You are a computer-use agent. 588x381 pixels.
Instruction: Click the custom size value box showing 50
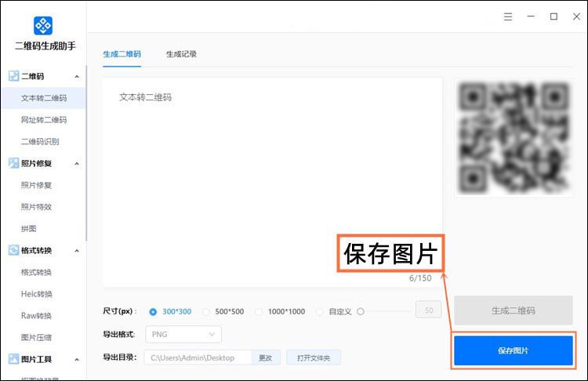(429, 310)
